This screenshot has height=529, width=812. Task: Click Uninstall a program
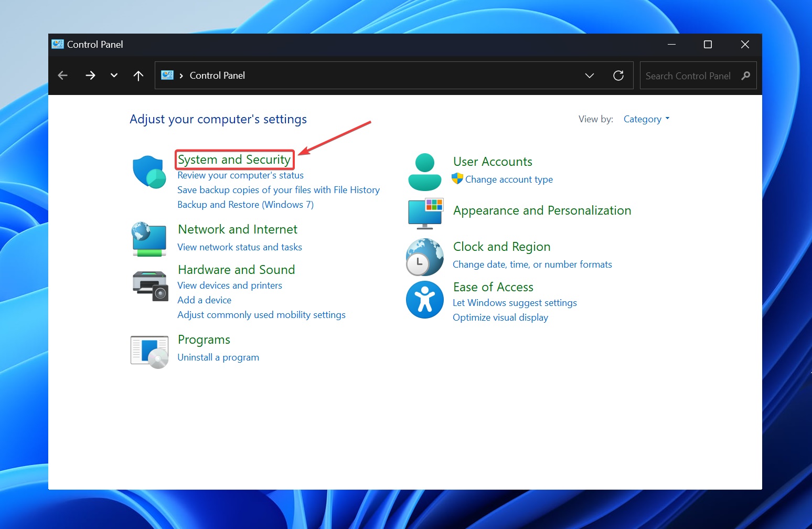click(218, 357)
